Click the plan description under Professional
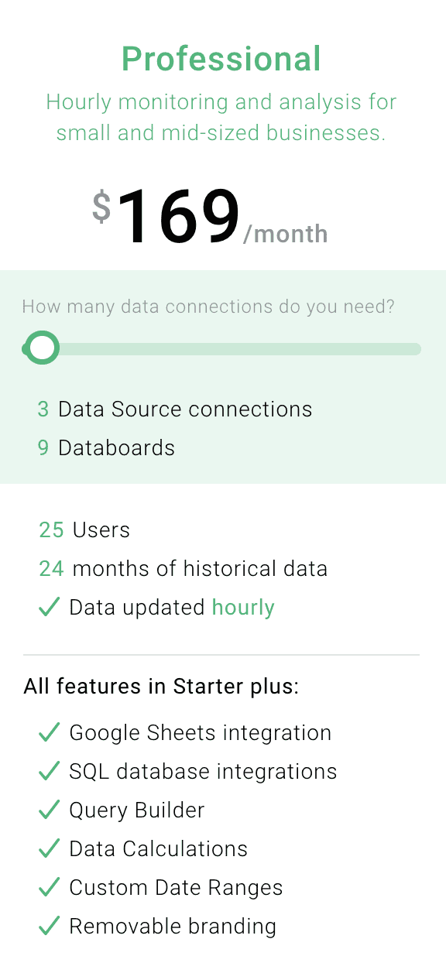The height and width of the screenshot is (980, 446). [x=221, y=117]
